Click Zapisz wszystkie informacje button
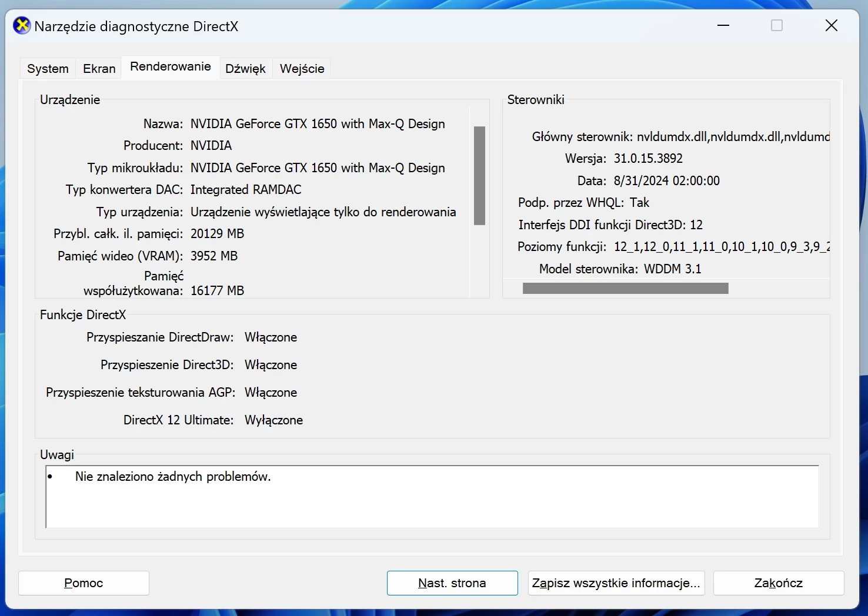Image resolution: width=868 pixels, height=616 pixels. pyautogui.click(x=616, y=583)
